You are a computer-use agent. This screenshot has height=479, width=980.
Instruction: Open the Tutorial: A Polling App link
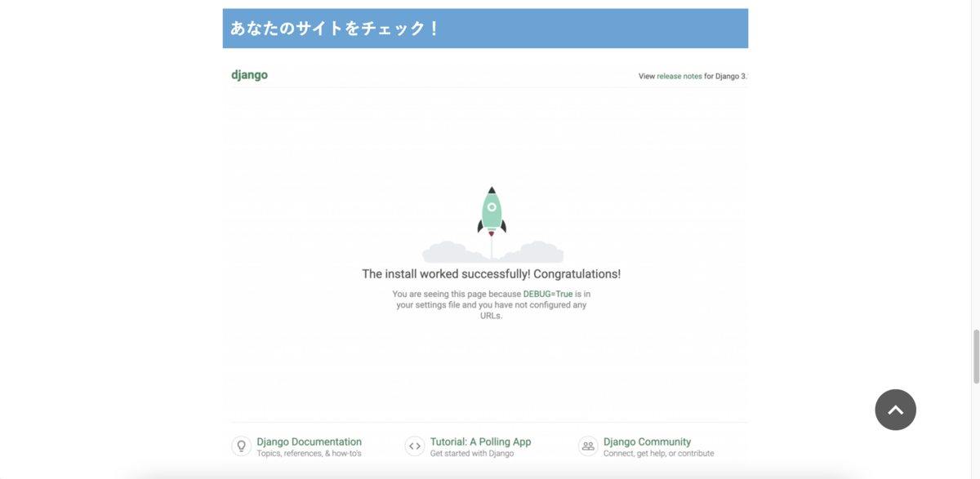coord(479,441)
